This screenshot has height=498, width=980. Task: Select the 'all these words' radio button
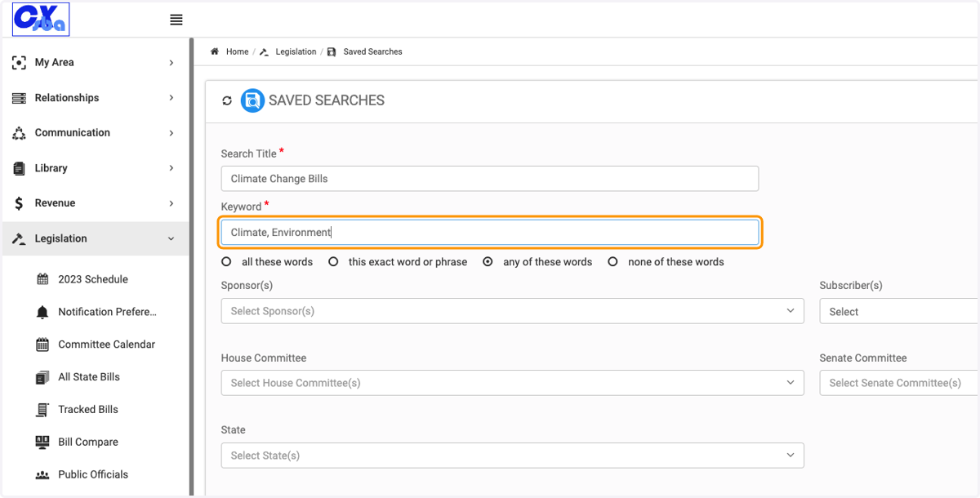pyautogui.click(x=226, y=262)
